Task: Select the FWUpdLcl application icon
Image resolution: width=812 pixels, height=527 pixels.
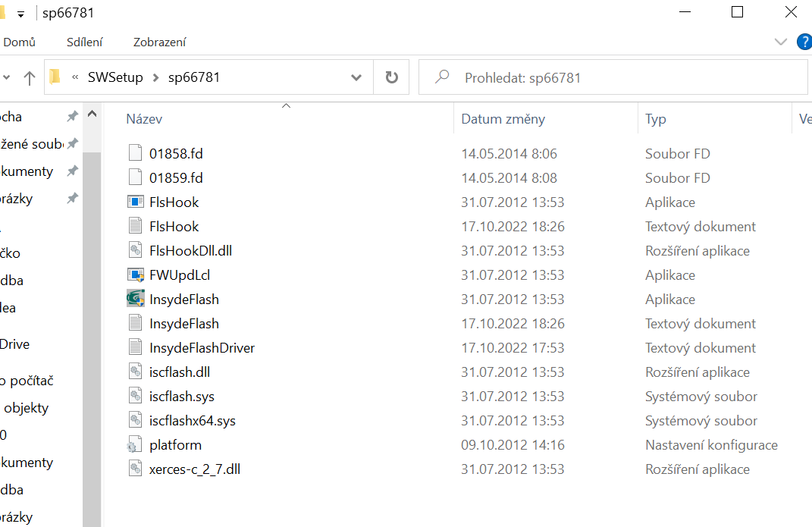Action: pos(135,274)
